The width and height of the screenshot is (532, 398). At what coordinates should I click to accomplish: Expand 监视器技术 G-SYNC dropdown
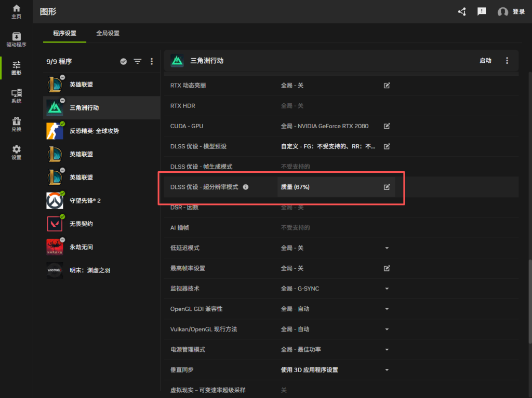click(387, 289)
